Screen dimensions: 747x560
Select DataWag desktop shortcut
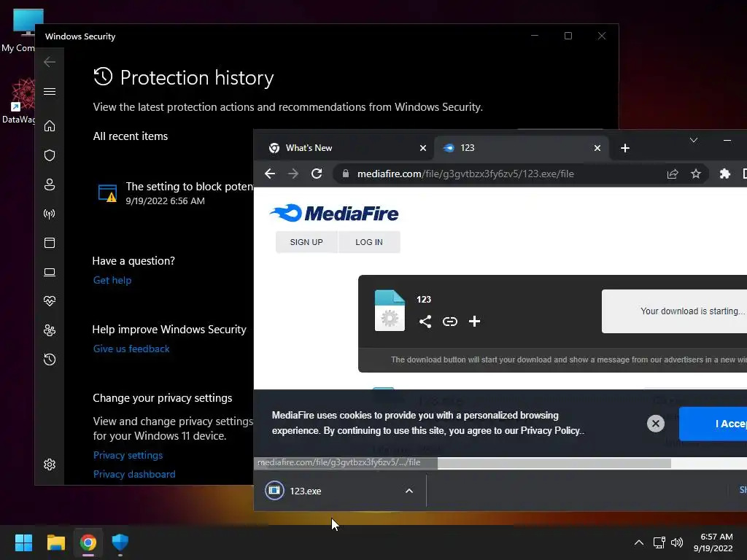pyautogui.click(x=19, y=101)
